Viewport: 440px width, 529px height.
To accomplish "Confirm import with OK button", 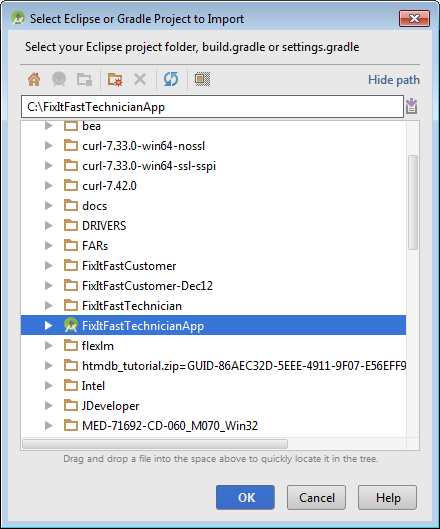I will 245,497.
